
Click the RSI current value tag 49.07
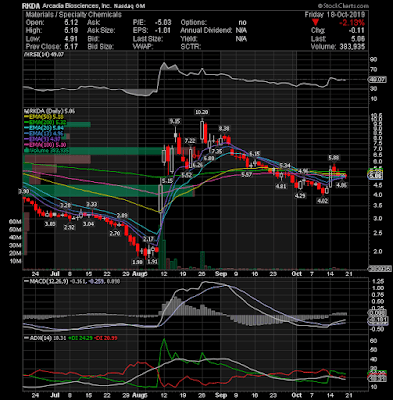[377, 80]
